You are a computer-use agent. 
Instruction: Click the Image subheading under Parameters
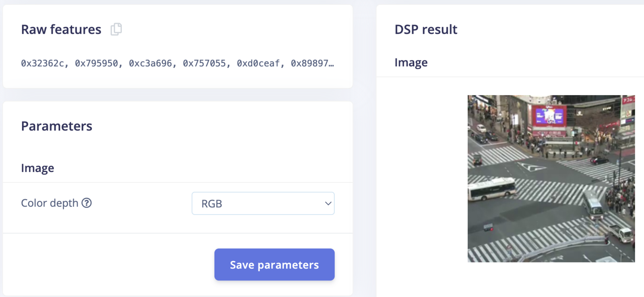point(37,168)
